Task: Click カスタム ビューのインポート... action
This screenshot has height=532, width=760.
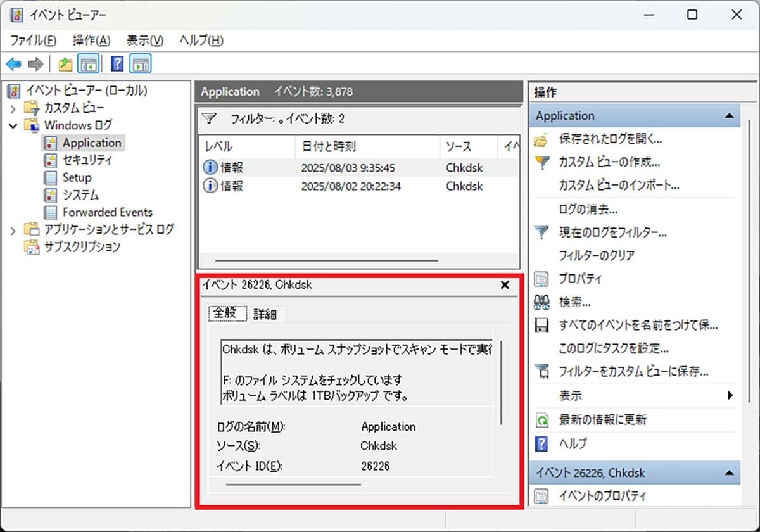Action: click(619, 186)
